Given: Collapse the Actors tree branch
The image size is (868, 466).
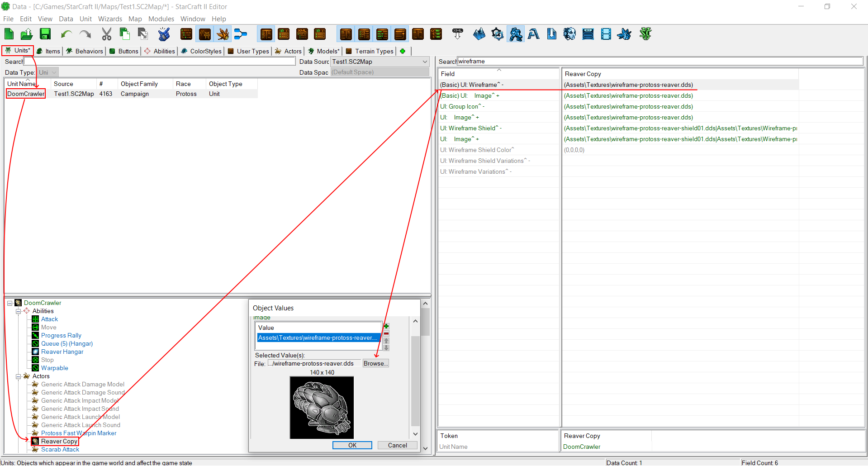Looking at the screenshot, I should point(18,376).
